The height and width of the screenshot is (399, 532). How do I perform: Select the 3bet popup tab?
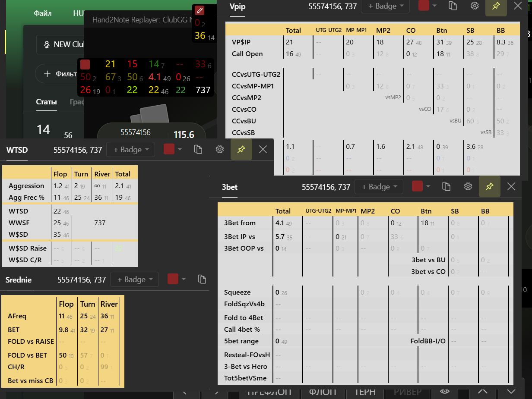click(x=230, y=187)
